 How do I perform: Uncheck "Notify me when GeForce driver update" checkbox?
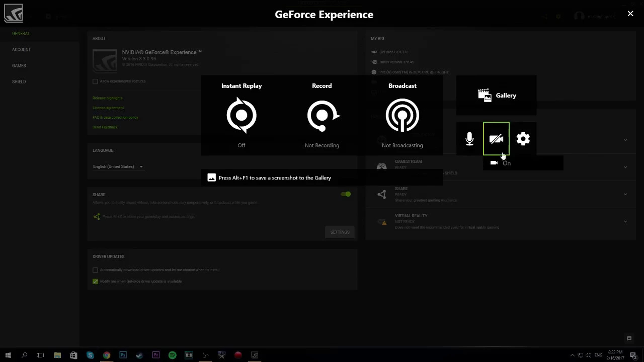(95, 282)
